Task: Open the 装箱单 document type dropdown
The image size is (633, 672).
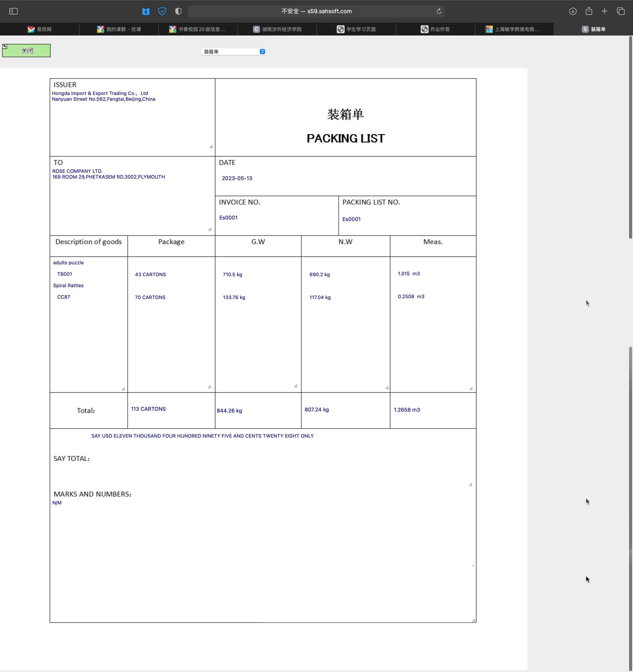Action: pyautogui.click(x=233, y=51)
